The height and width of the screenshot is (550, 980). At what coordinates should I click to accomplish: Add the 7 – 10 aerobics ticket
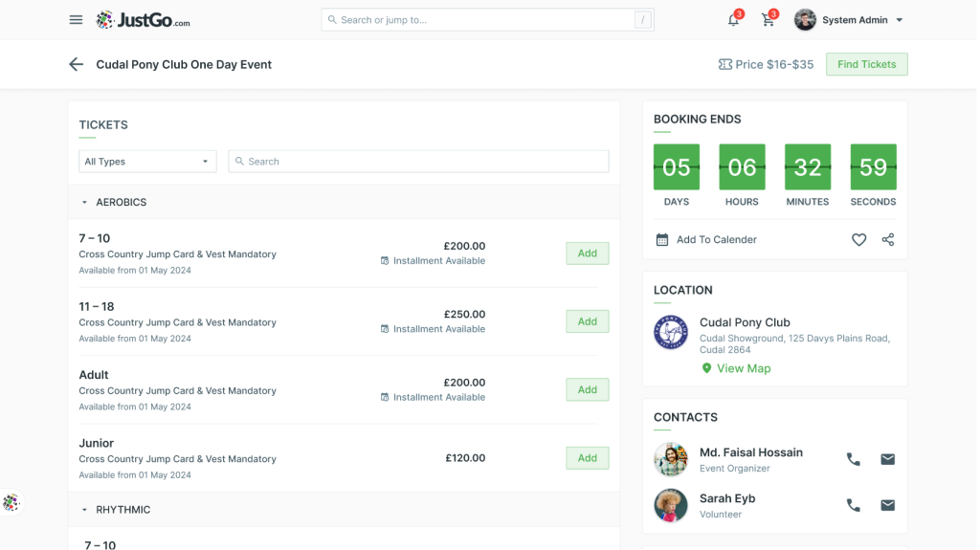tap(587, 253)
